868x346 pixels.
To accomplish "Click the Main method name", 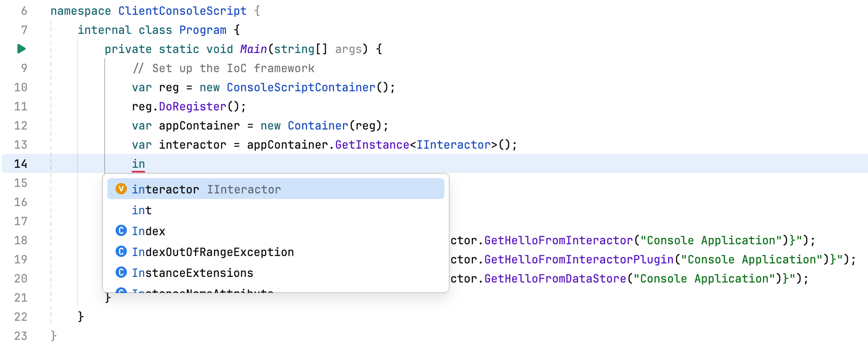I will 254,49.
